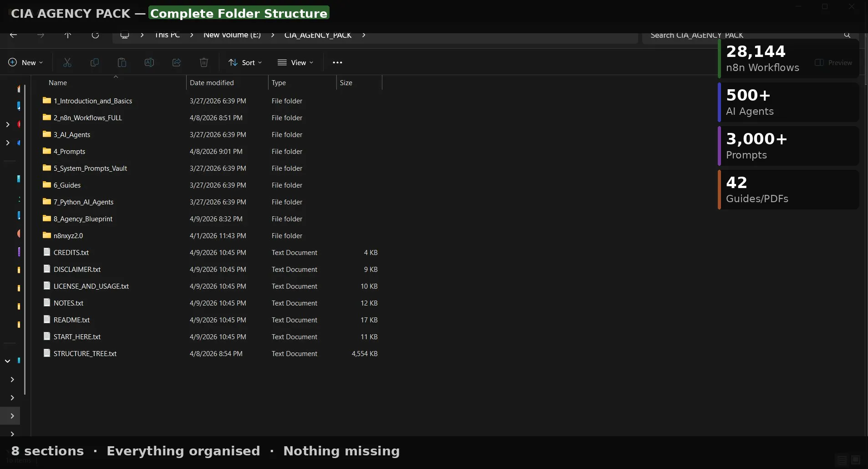Click the navigation pane vertical scrollbar
Image resolution: width=868 pixels, height=469 pixels.
pyautogui.click(x=25, y=239)
